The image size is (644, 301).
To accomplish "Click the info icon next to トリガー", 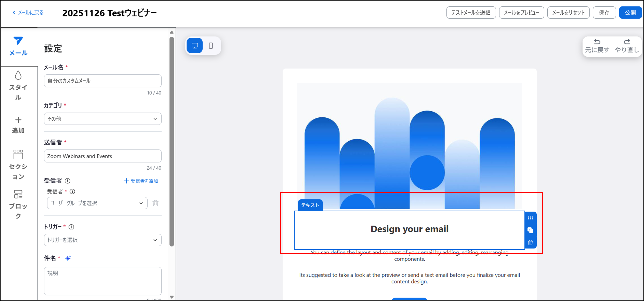I will [71, 227].
